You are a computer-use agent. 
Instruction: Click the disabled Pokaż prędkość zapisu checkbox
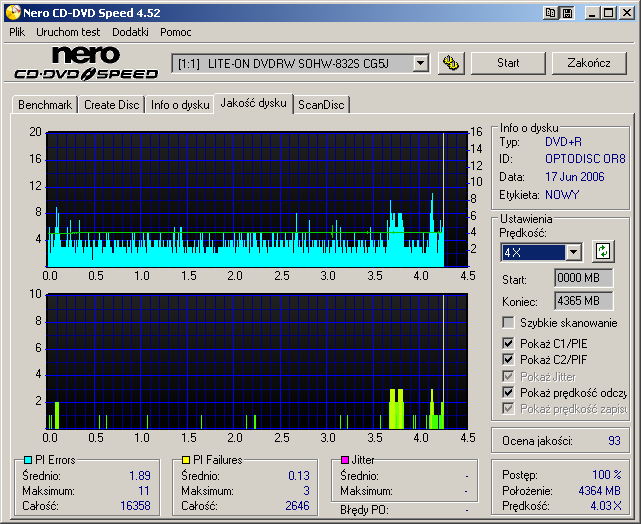(x=508, y=408)
